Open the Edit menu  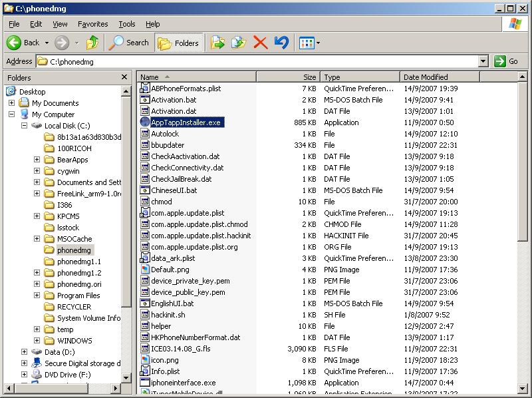36,24
